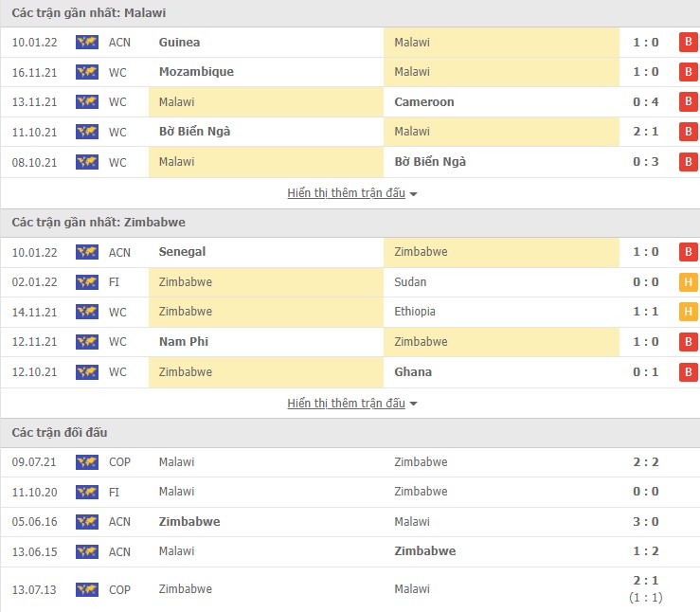Click the flag icon beside the Guinea match
This screenshot has width=700, height=612.
point(87,42)
